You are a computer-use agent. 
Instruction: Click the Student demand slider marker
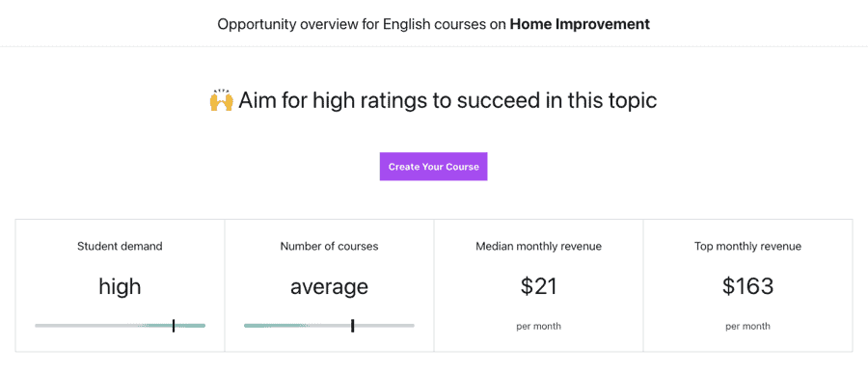[174, 326]
